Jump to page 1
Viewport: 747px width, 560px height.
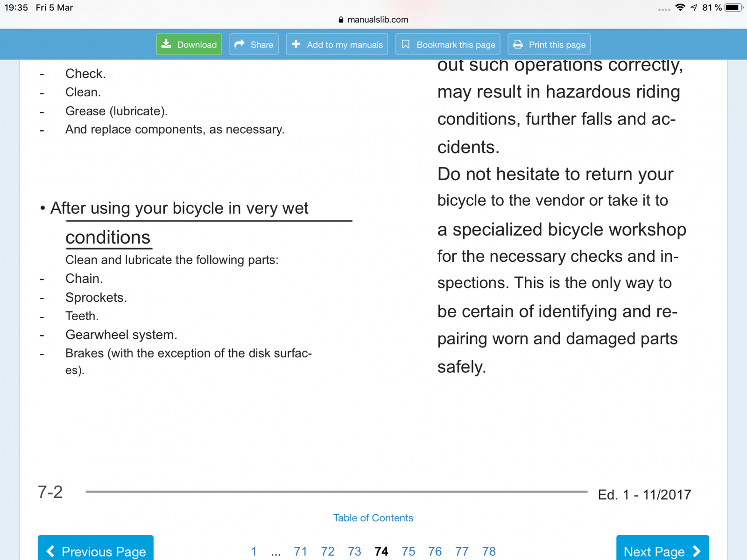[254, 552]
